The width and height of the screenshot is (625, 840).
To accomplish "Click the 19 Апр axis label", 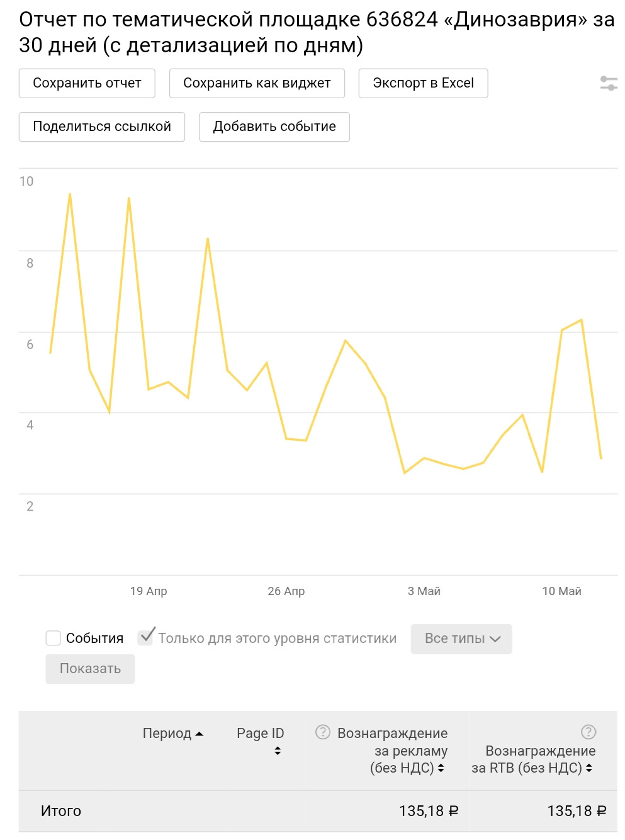I will pyautogui.click(x=149, y=591).
